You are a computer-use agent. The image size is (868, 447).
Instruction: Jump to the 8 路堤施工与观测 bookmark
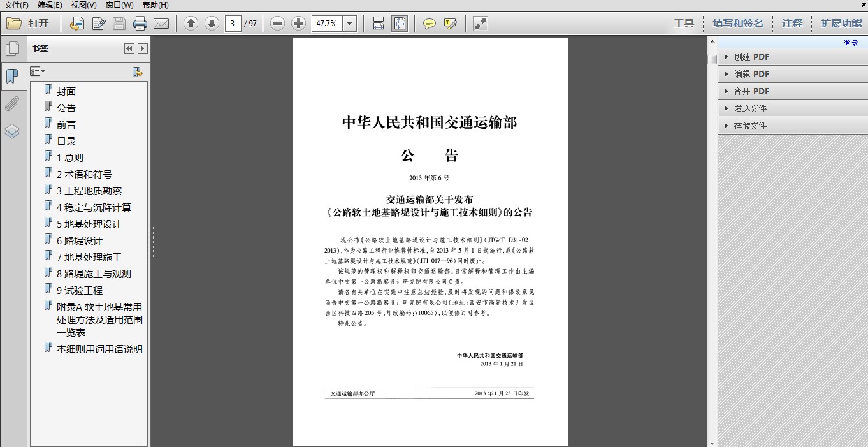point(94,274)
